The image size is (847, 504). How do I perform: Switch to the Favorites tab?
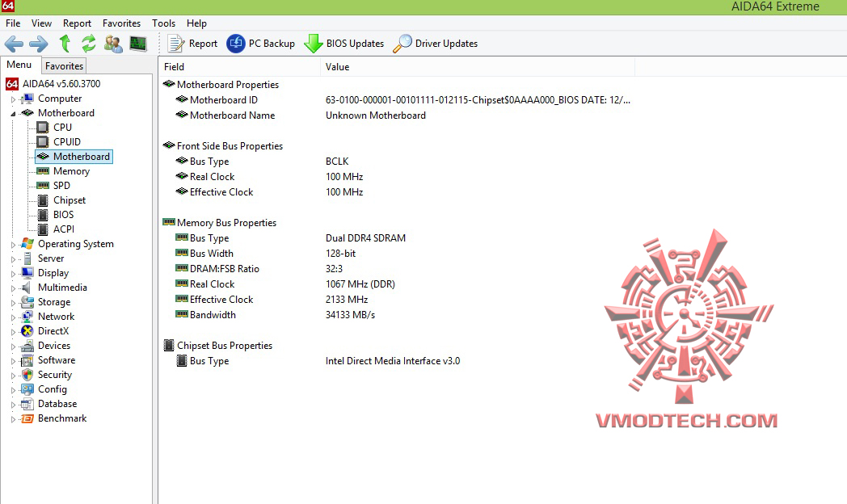[65, 66]
